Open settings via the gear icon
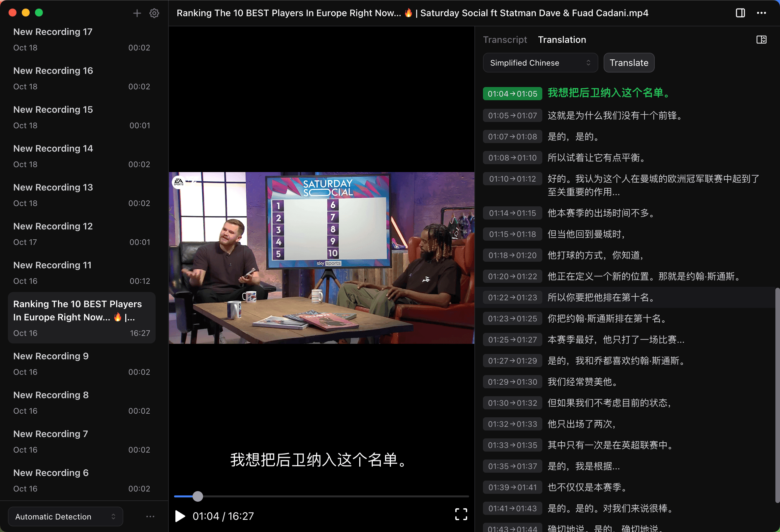This screenshot has height=532, width=780. click(x=154, y=13)
